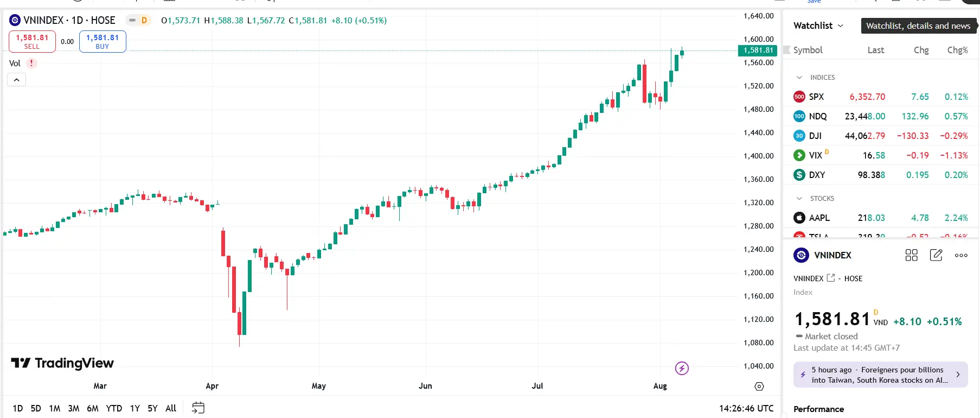Screen dimensions: 980x418
Task: Open the VNINDEX grid layout icon
Action: pos(911,255)
